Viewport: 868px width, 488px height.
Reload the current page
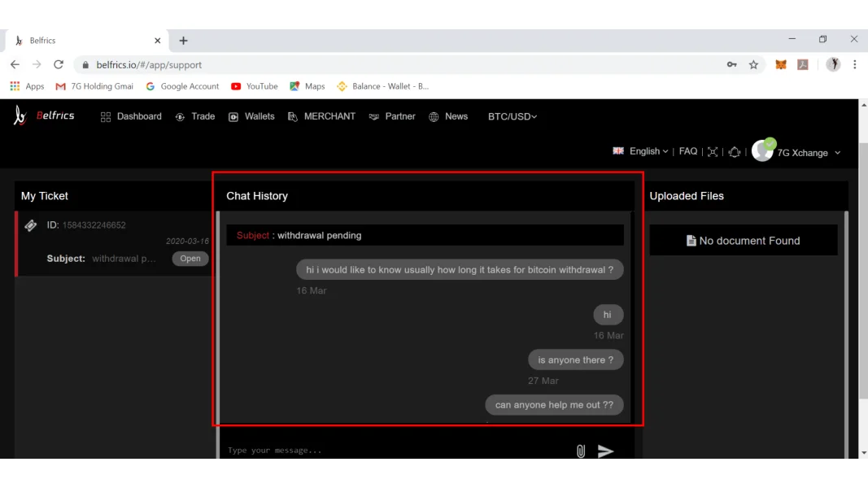tap(59, 64)
